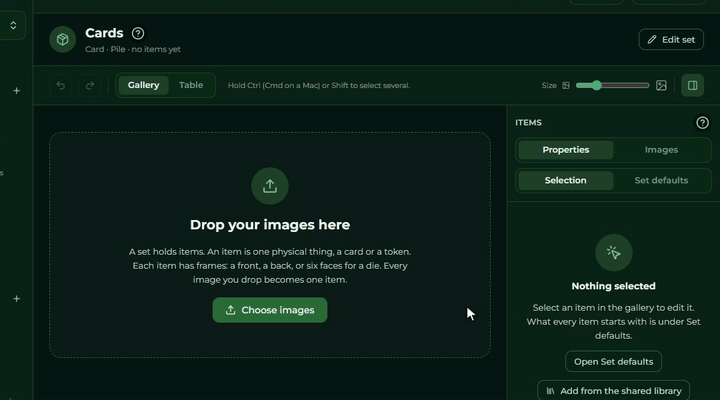Click the 'Nothing selected' heading
Screen dimensions: 720x400
pos(613,286)
